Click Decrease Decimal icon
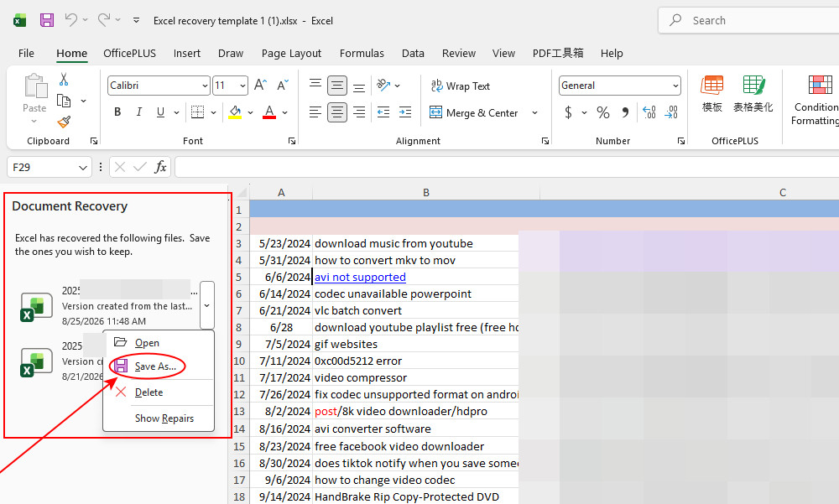 671,112
